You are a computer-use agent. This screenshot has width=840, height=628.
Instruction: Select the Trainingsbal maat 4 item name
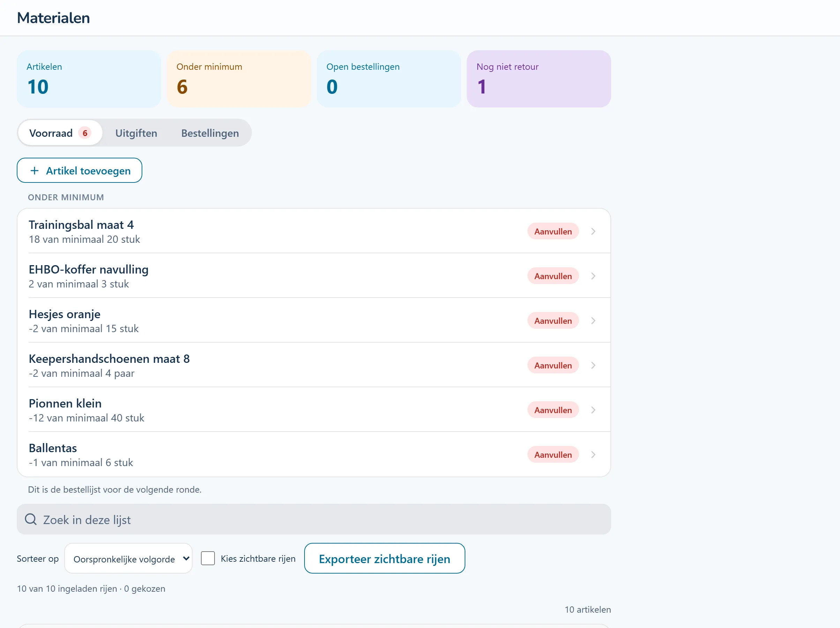click(81, 225)
